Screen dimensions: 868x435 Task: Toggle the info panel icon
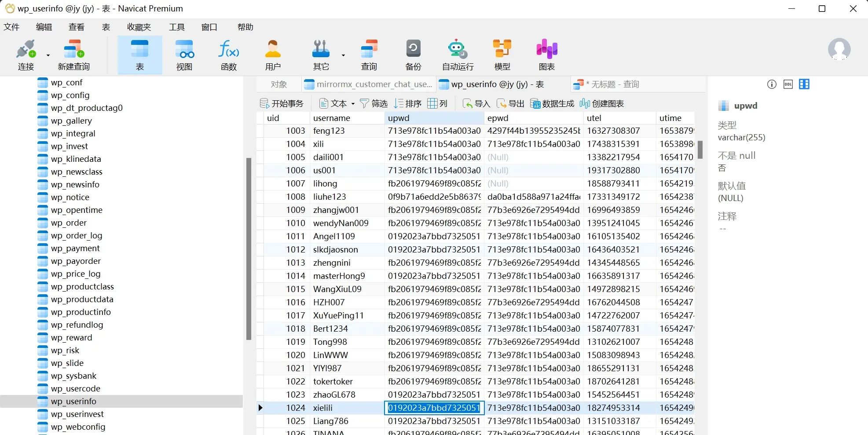tap(772, 84)
